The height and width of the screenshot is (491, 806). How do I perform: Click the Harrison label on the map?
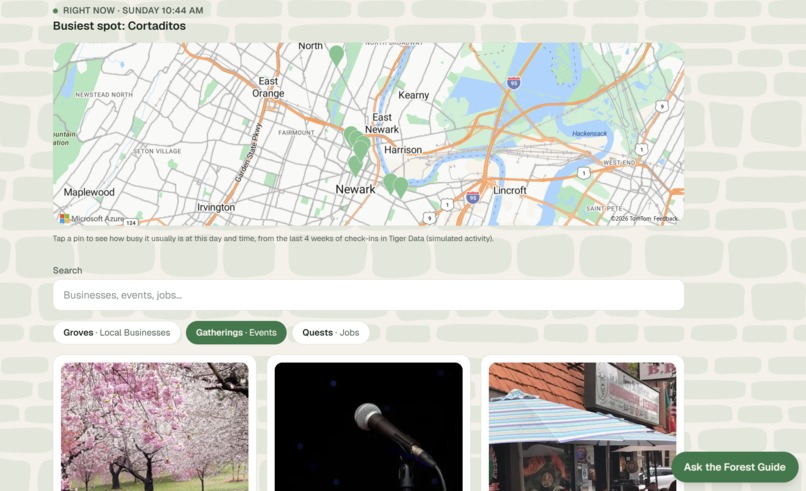[403, 150]
